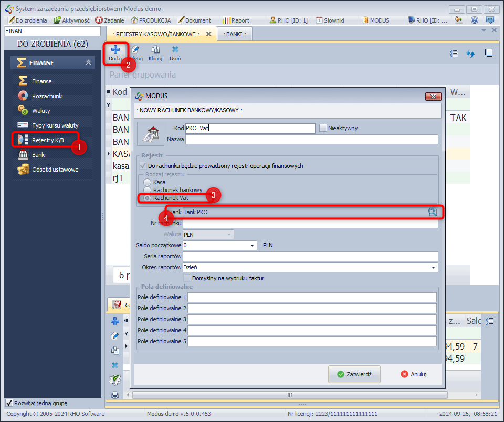
Task: Select Rachunek bankowy radio option
Action: pos(148,190)
